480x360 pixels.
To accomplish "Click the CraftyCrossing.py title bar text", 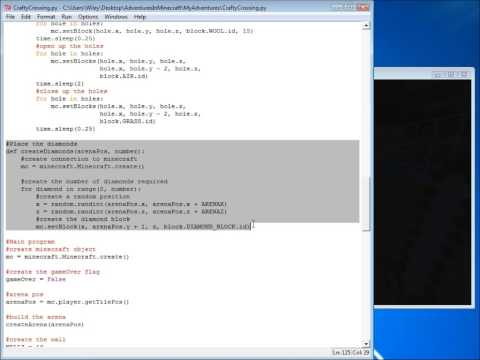I will (139, 7).
